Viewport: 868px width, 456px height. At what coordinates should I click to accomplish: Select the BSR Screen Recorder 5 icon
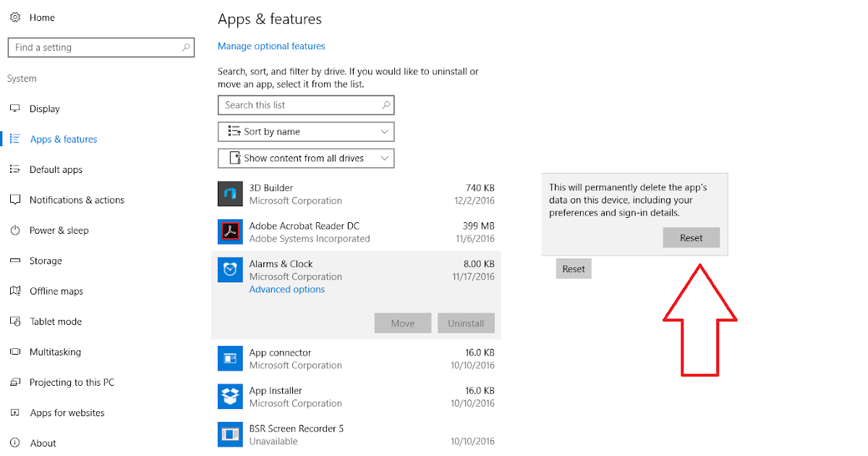pyautogui.click(x=229, y=434)
